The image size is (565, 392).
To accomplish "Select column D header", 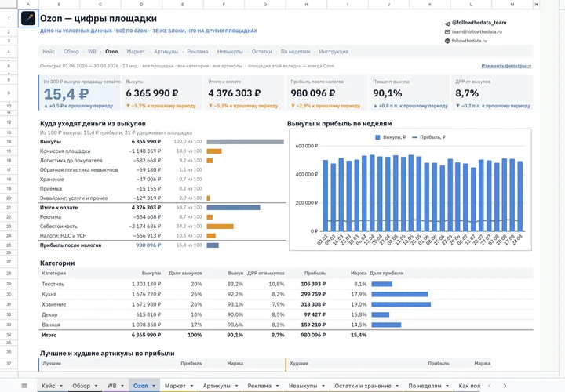I will 141,5.
